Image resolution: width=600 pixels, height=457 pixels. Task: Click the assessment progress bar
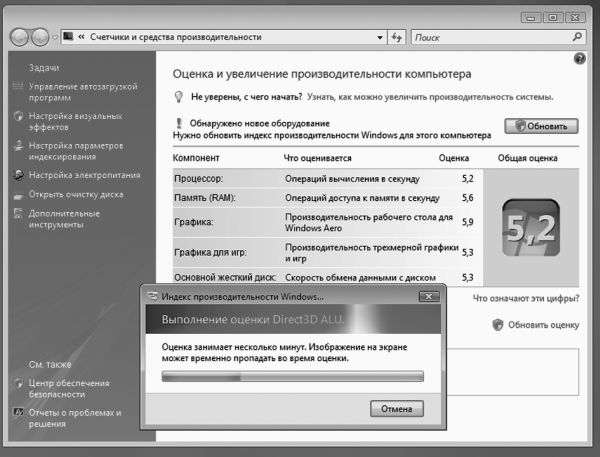tap(293, 377)
